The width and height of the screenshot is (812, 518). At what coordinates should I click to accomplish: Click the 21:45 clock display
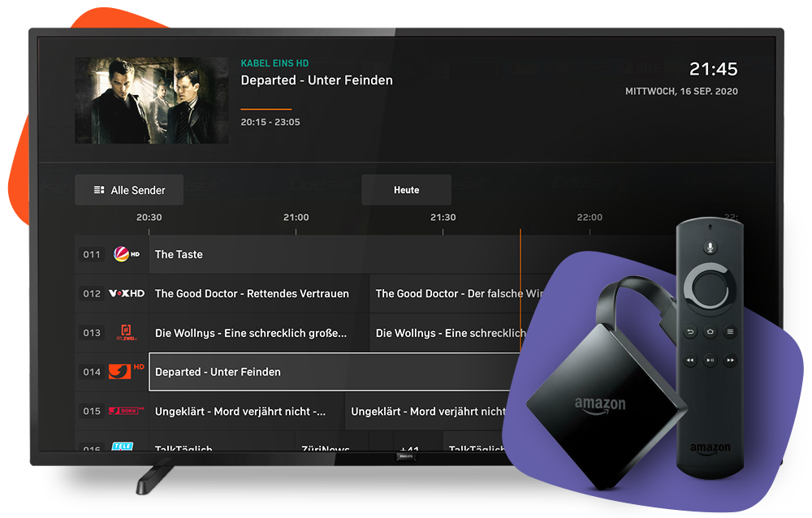(x=713, y=69)
